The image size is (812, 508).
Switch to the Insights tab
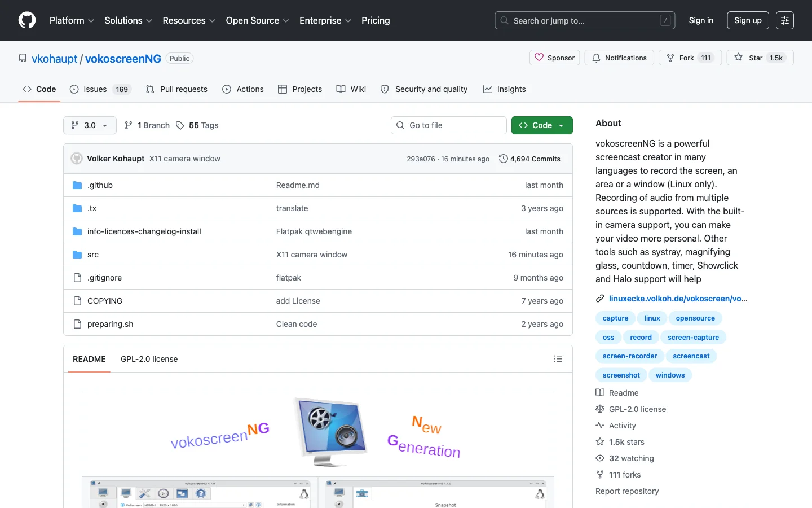click(505, 89)
